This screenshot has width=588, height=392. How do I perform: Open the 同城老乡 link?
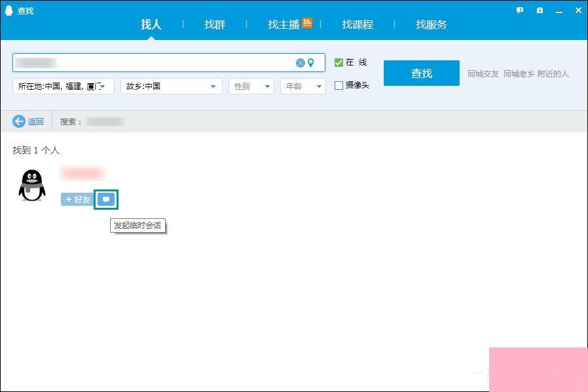tap(519, 73)
